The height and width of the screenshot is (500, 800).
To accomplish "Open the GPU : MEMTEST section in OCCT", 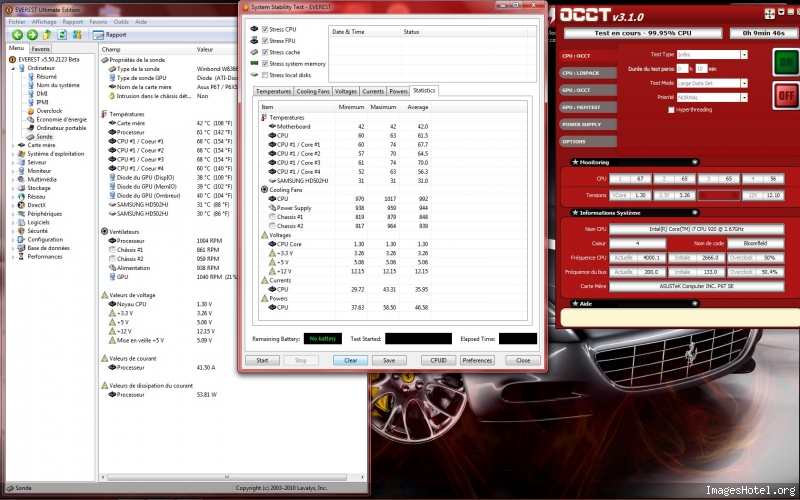I will click(582, 107).
